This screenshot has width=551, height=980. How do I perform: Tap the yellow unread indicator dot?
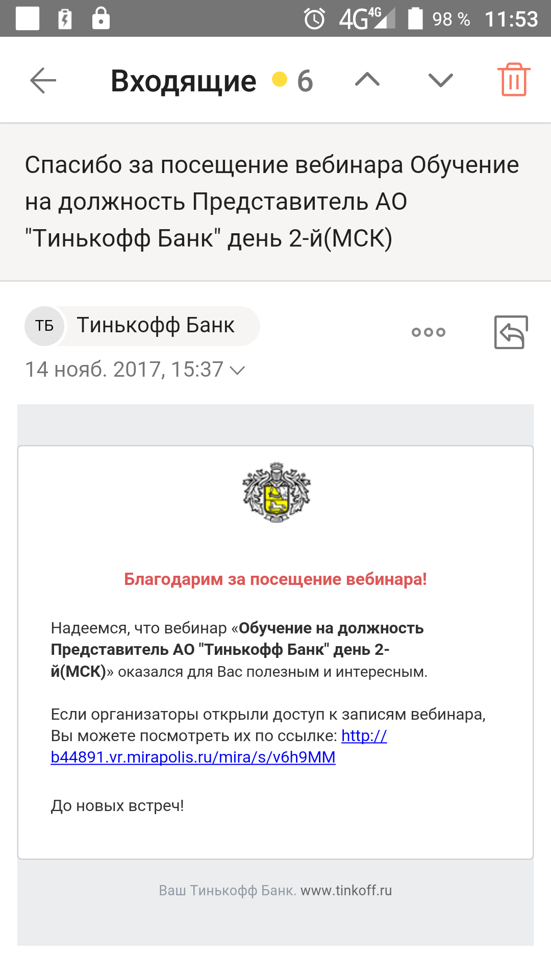click(280, 79)
